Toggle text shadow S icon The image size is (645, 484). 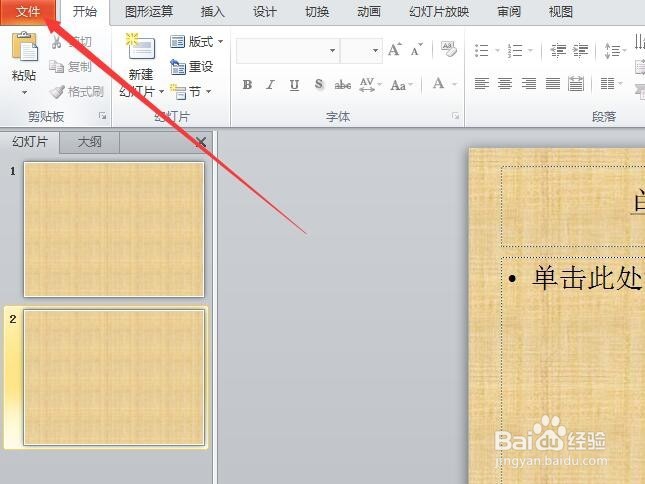click(318, 84)
